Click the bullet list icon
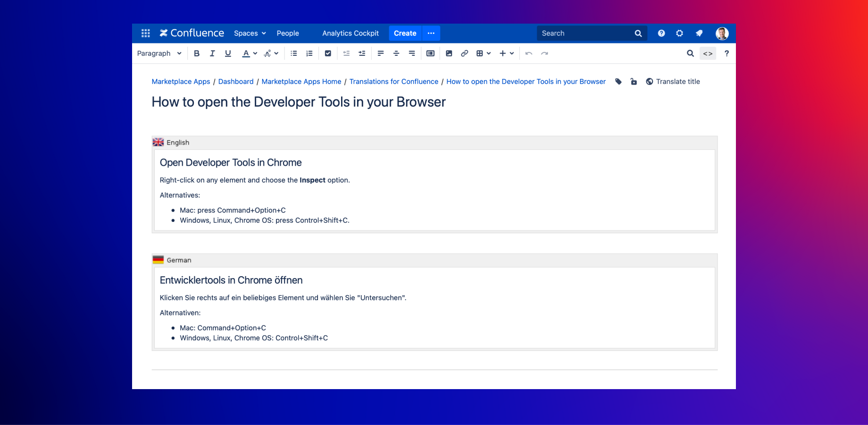 [294, 53]
